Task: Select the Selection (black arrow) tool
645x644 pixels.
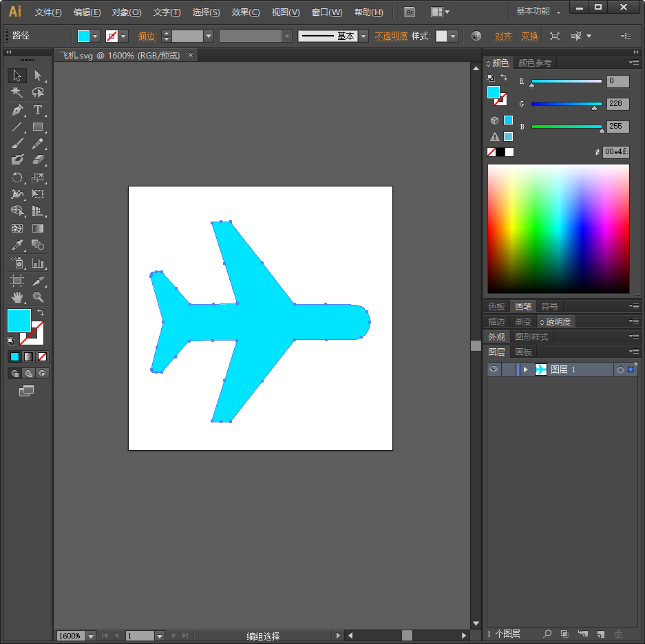Action: [17, 76]
